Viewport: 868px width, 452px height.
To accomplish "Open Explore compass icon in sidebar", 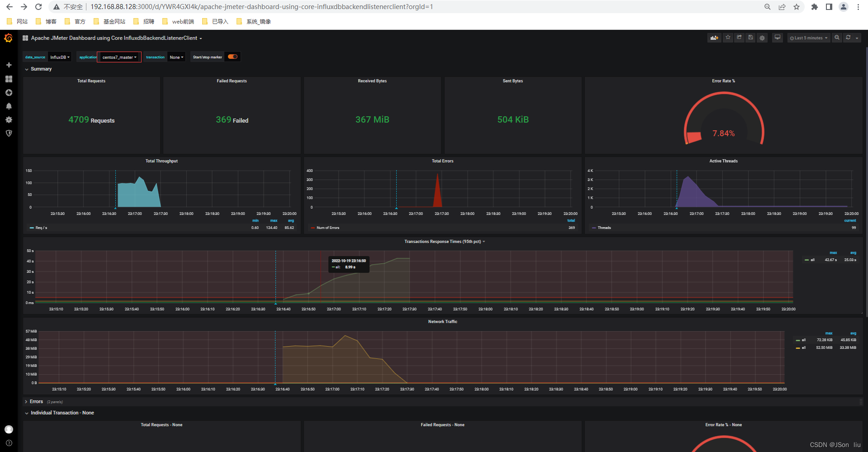I will pyautogui.click(x=9, y=92).
